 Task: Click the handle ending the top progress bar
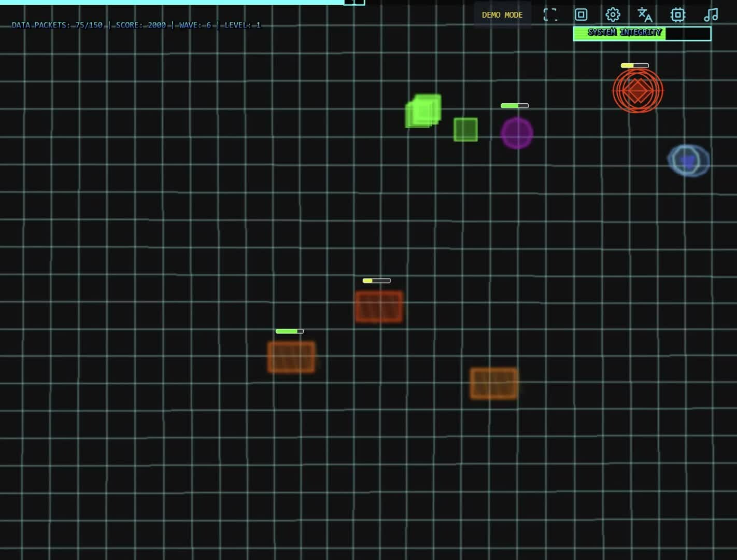355,2
